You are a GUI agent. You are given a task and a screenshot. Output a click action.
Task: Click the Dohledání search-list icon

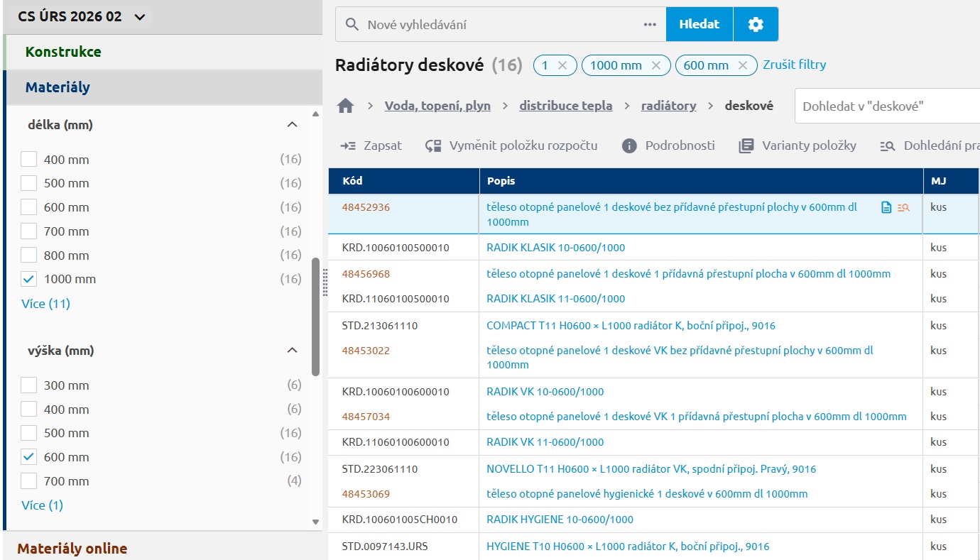point(888,146)
